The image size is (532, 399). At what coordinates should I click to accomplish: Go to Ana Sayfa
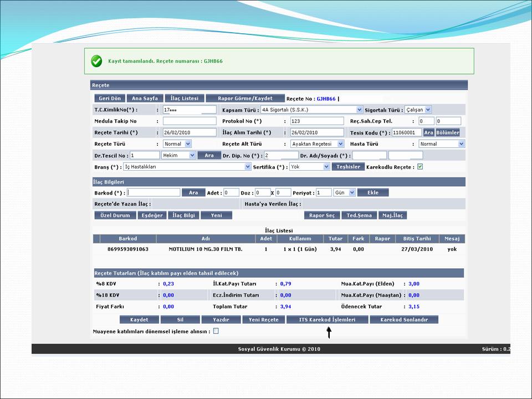coord(145,98)
